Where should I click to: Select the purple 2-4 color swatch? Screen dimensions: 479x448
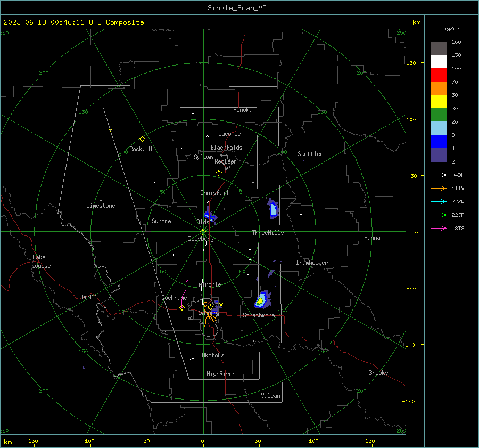pos(439,154)
